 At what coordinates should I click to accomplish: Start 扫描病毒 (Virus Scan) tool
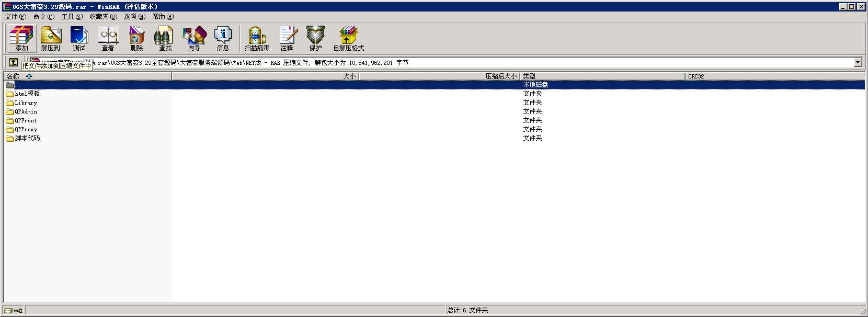[257, 38]
